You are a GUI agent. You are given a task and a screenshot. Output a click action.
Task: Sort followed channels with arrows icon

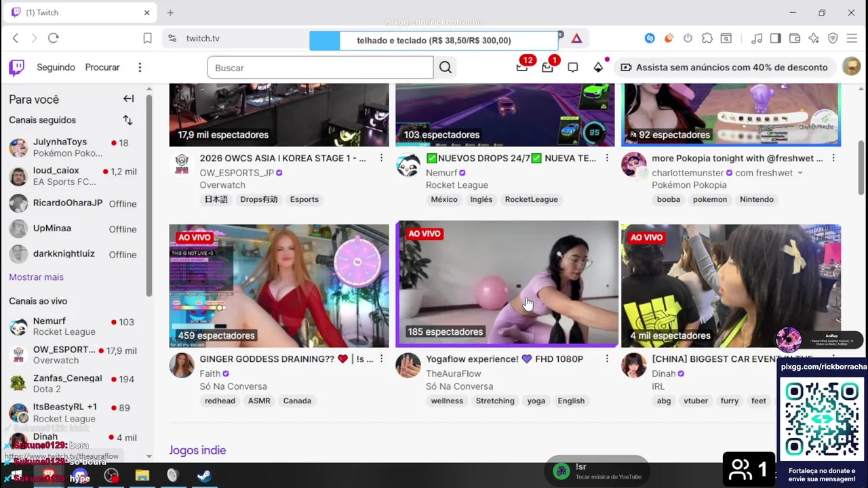point(127,120)
